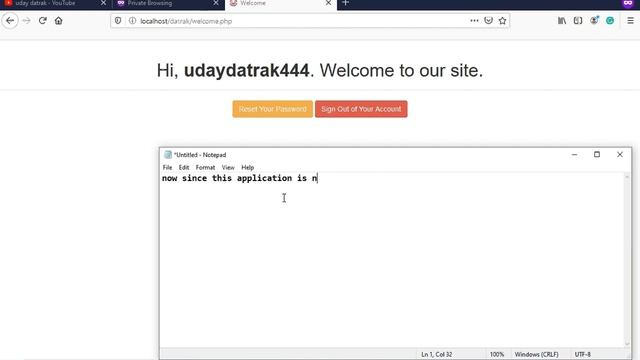Click the green extension icon in toolbar

610,20
